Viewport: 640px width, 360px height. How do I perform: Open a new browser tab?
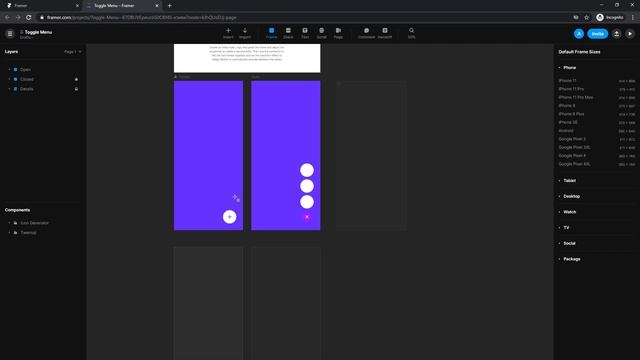coord(169,6)
